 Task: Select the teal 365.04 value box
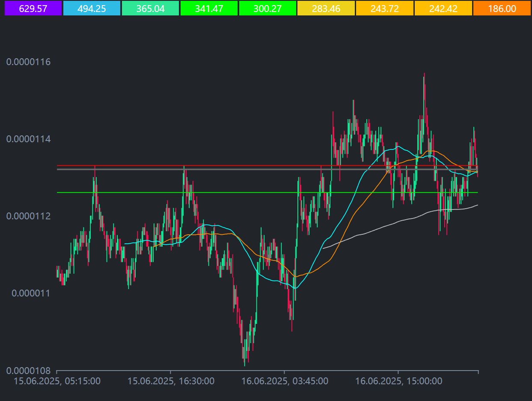click(150, 8)
